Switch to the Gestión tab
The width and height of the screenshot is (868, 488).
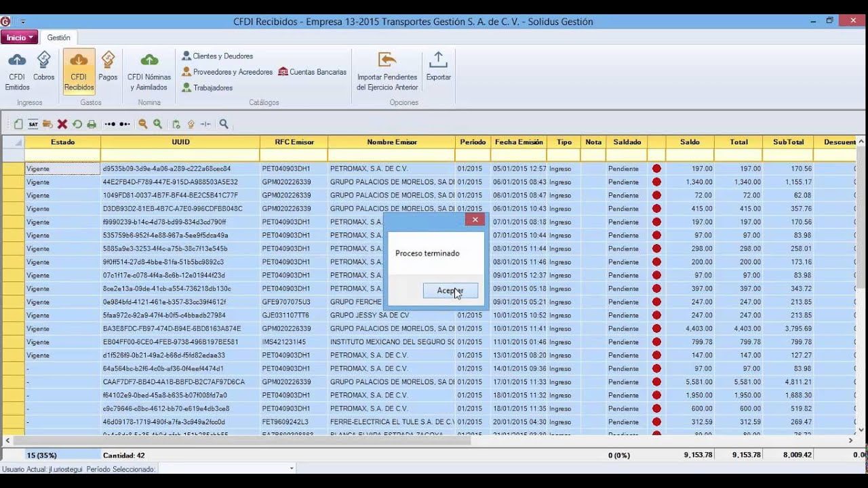(x=58, y=38)
